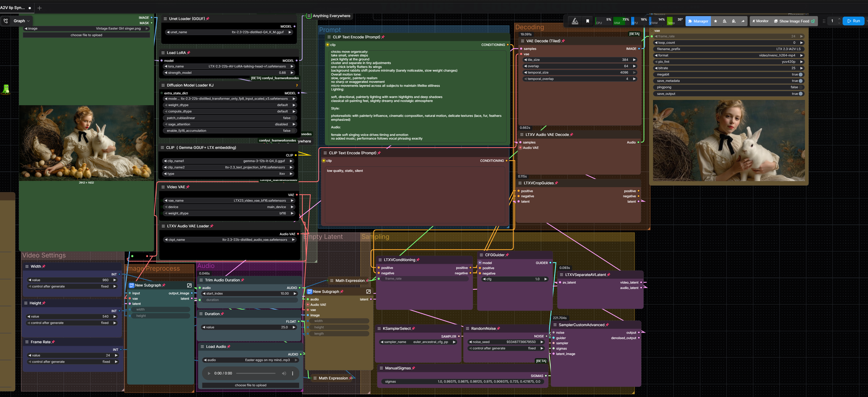Toggle the pingpong switch

[800, 87]
